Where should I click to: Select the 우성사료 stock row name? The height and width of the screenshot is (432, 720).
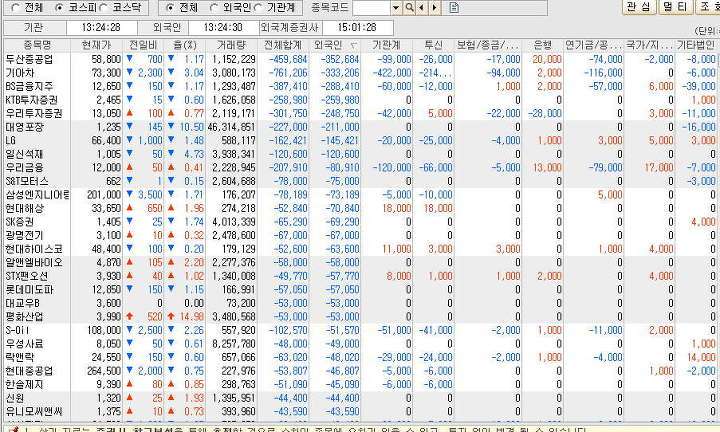click(x=24, y=343)
